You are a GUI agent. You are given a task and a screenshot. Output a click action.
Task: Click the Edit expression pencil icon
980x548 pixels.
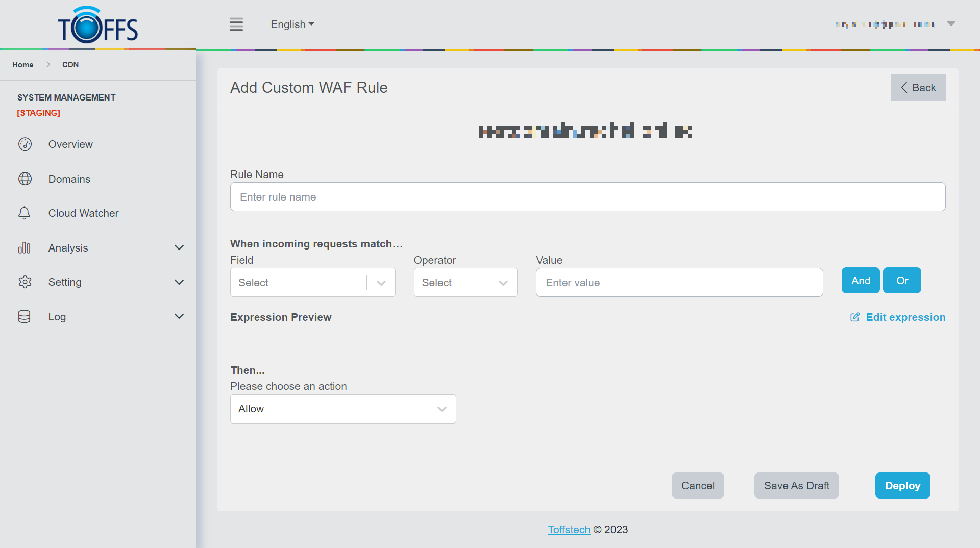pyautogui.click(x=855, y=317)
